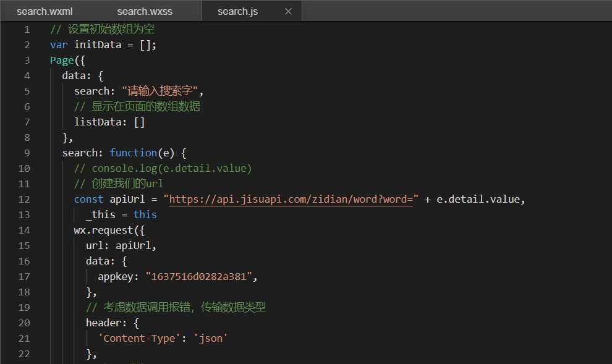Click the url: apiUrl line
612x364 pixels.
point(121,246)
